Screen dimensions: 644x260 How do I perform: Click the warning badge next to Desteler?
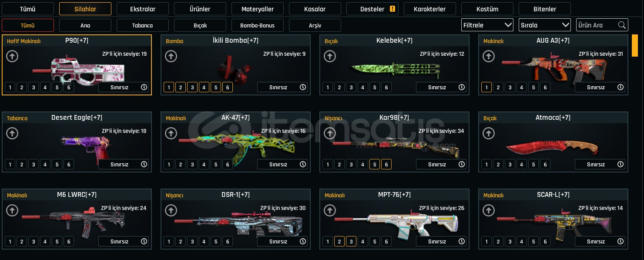tap(392, 8)
